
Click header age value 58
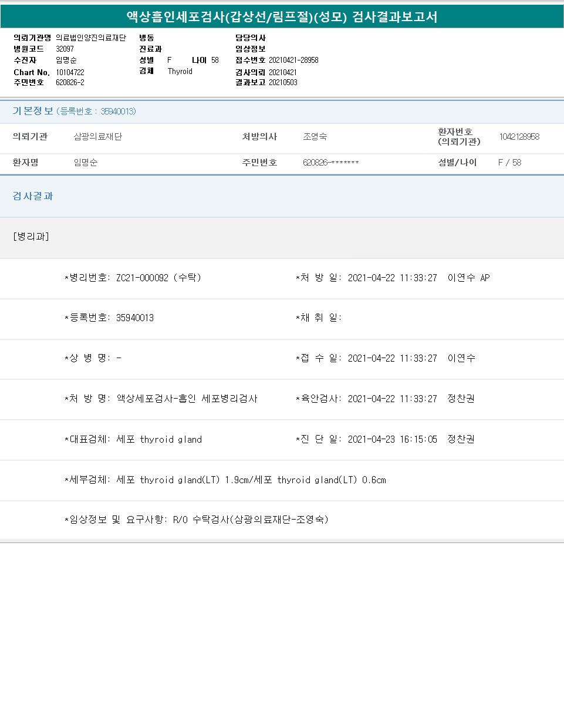[x=215, y=60]
